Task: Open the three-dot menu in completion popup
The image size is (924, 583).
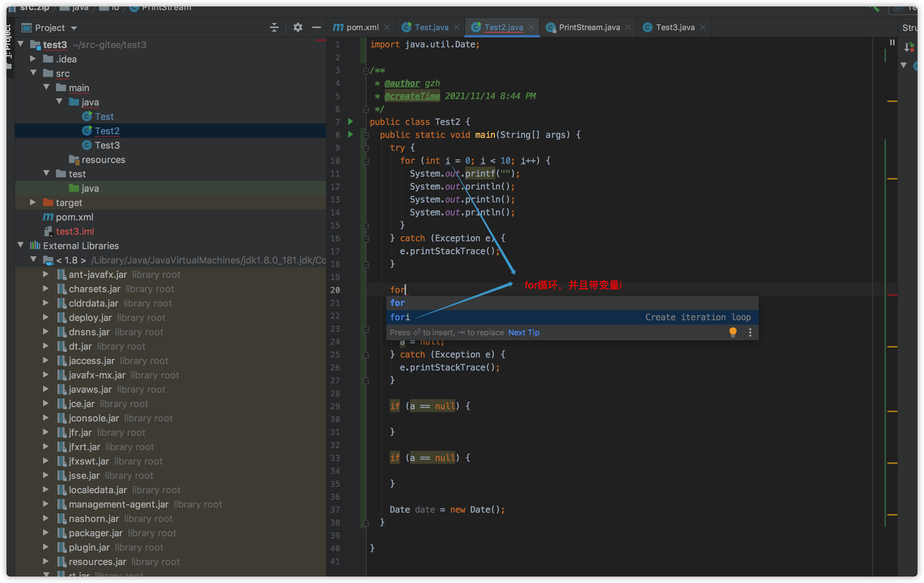Action: 750,332
